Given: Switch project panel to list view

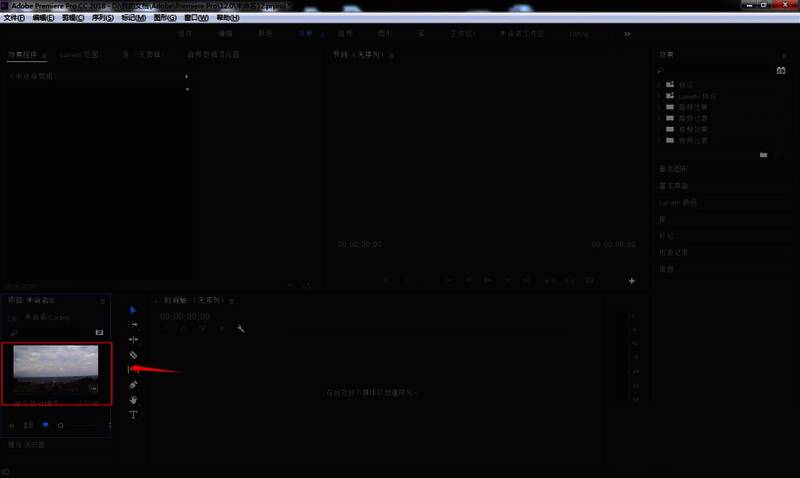Looking at the screenshot, I should point(29,425).
